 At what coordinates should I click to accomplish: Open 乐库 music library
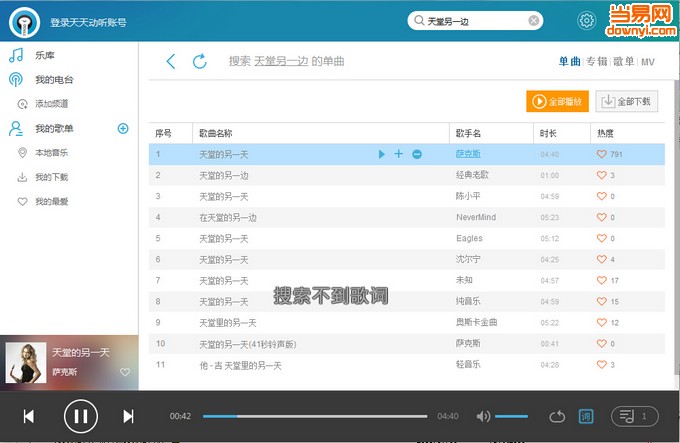(x=45, y=55)
